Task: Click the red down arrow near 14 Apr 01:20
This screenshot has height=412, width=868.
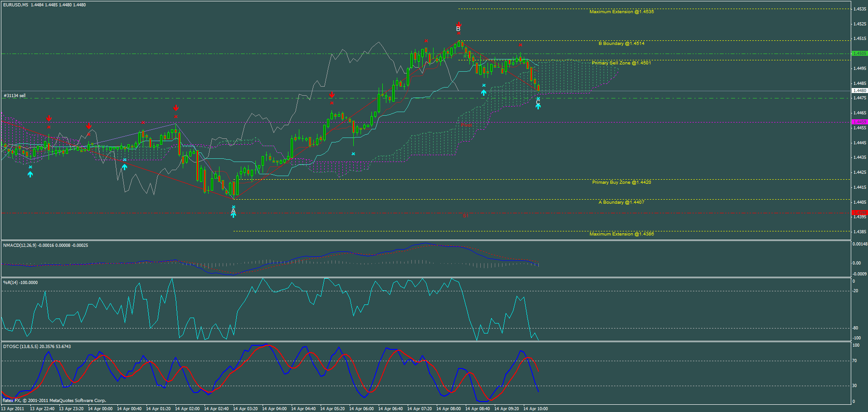Action: [176, 108]
